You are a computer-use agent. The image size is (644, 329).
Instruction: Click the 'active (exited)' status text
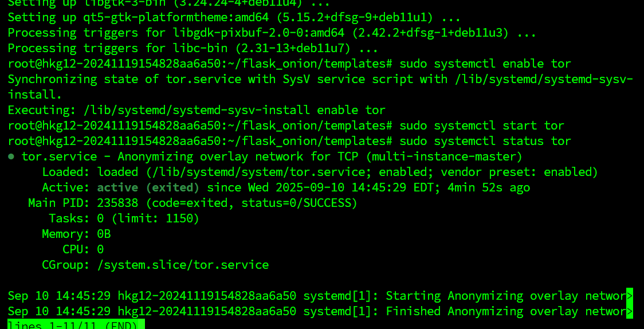pos(148,187)
